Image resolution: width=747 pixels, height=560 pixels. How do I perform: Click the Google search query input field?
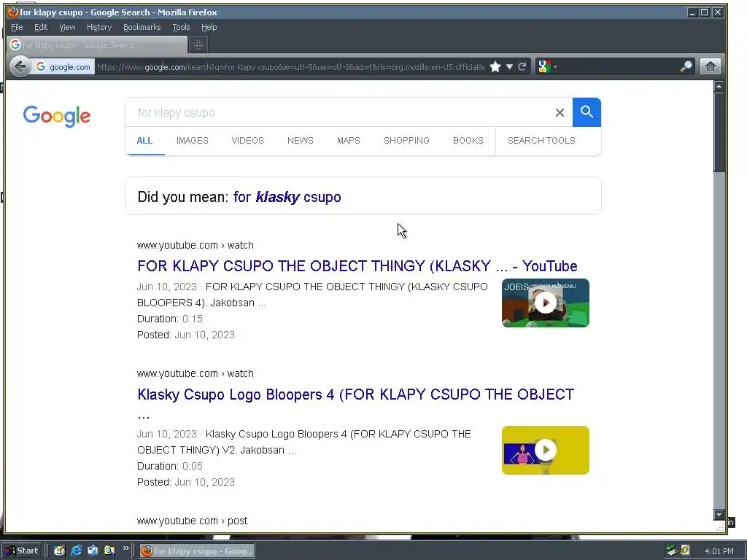(x=341, y=112)
